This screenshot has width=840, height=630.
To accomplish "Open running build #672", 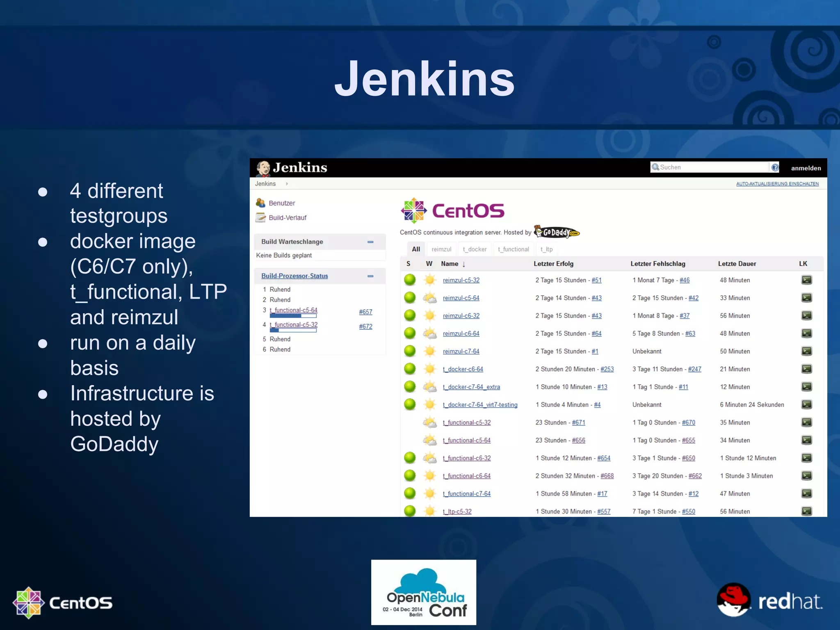I will pos(365,326).
